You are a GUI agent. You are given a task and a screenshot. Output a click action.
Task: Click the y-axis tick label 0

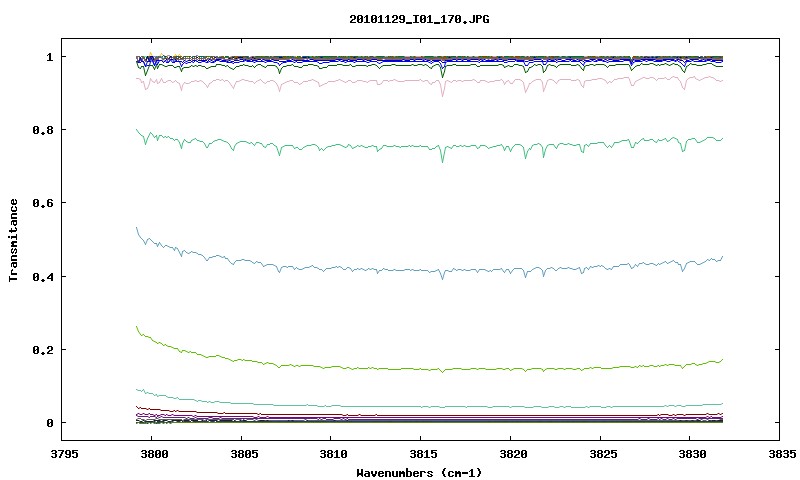(x=49, y=423)
